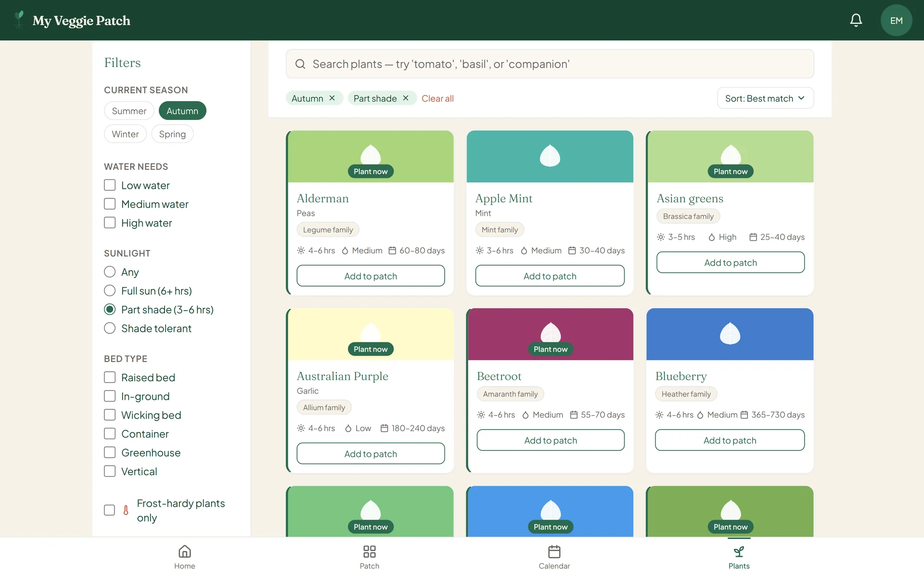The image size is (924, 578).
Task: Click the Clear all link
Action: pos(437,98)
